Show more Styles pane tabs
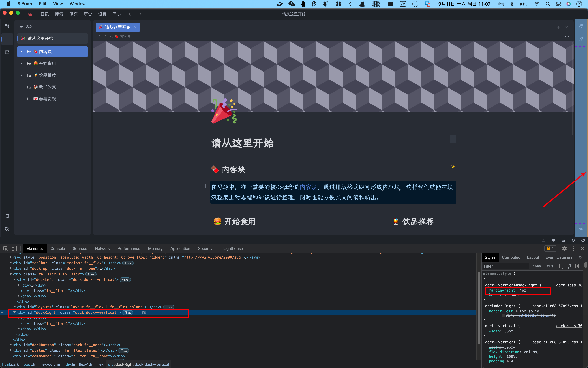 pos(580,257)
